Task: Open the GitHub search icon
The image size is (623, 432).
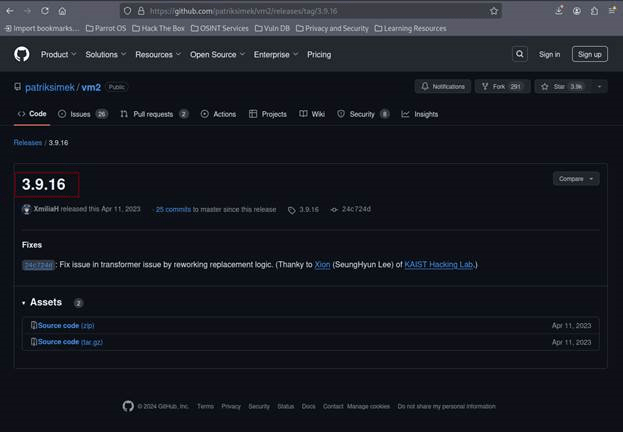Action: click(520, 54)
